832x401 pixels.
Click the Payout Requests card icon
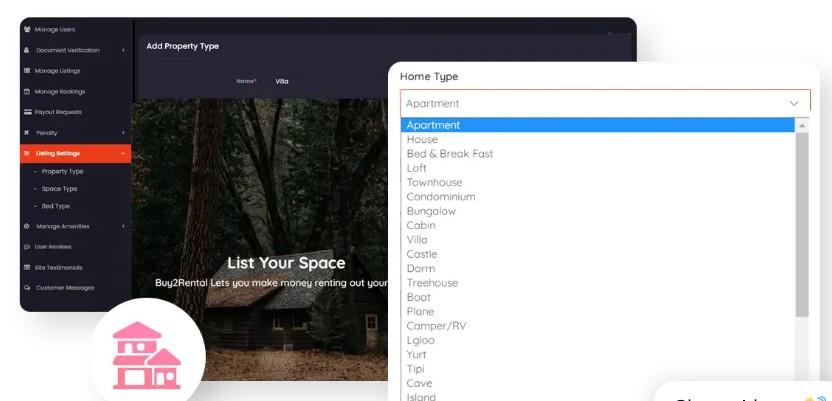[28, 112]
